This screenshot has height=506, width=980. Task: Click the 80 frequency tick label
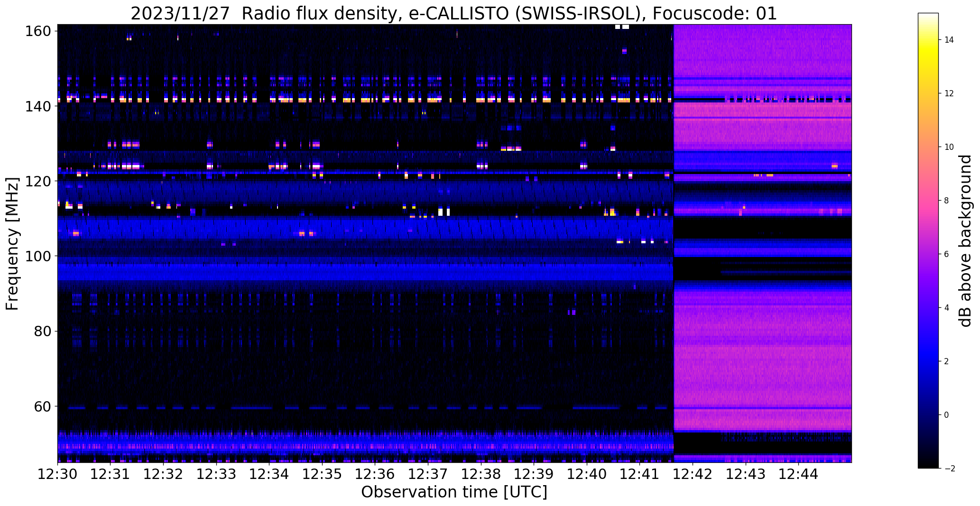pos(42,331)
